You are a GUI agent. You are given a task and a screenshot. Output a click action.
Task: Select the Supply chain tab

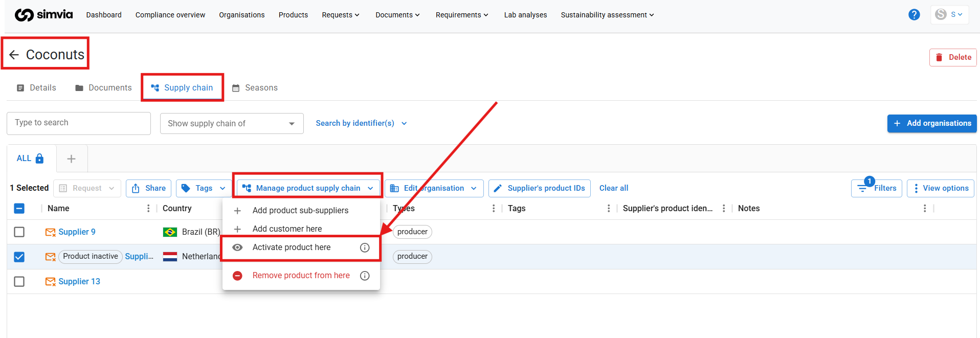point(182,88)
